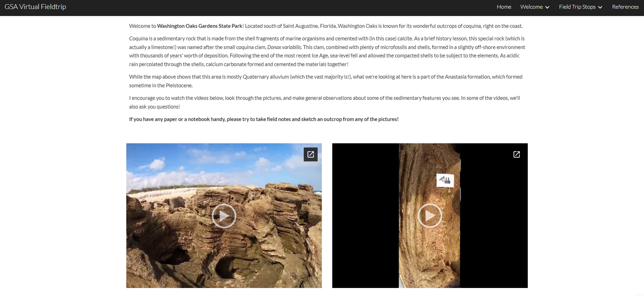This screenshot has width=644, height=296.
Task: Open the Field Trip Stops menu
Action: click(580, 7)
